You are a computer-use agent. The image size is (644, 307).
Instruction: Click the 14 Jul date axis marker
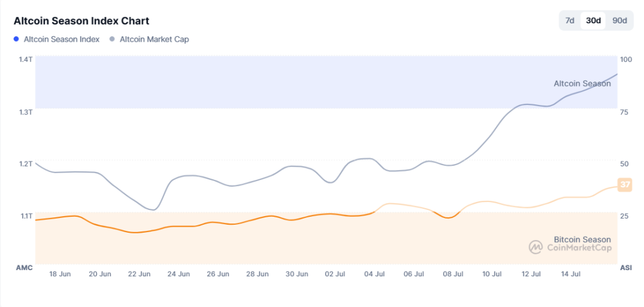(571, 274)
